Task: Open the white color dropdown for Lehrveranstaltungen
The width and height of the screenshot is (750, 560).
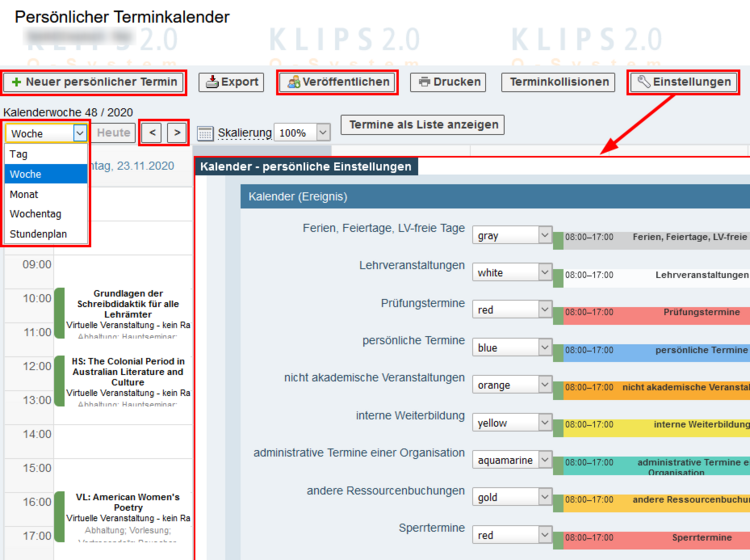Action: click(512, 273)
